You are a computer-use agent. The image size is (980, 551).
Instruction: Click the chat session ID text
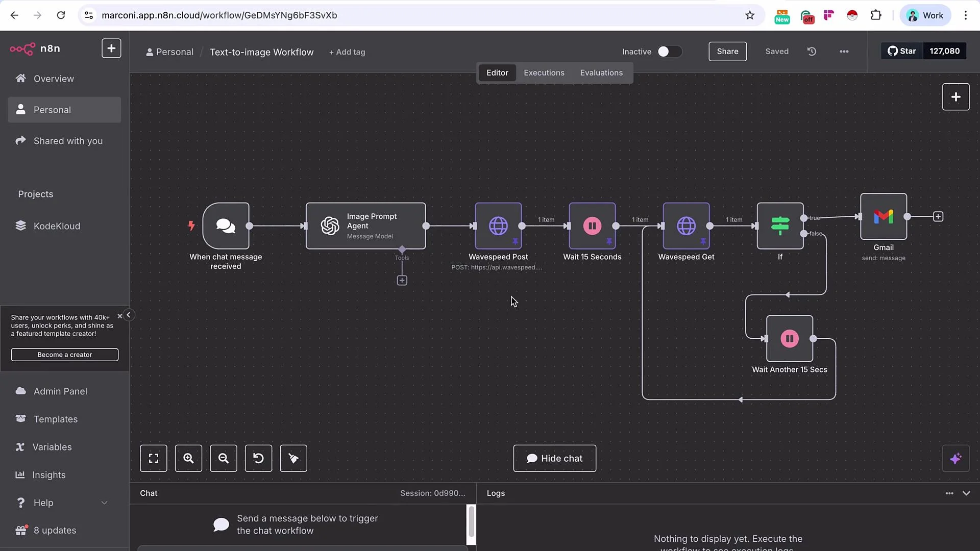pos(432,493)
